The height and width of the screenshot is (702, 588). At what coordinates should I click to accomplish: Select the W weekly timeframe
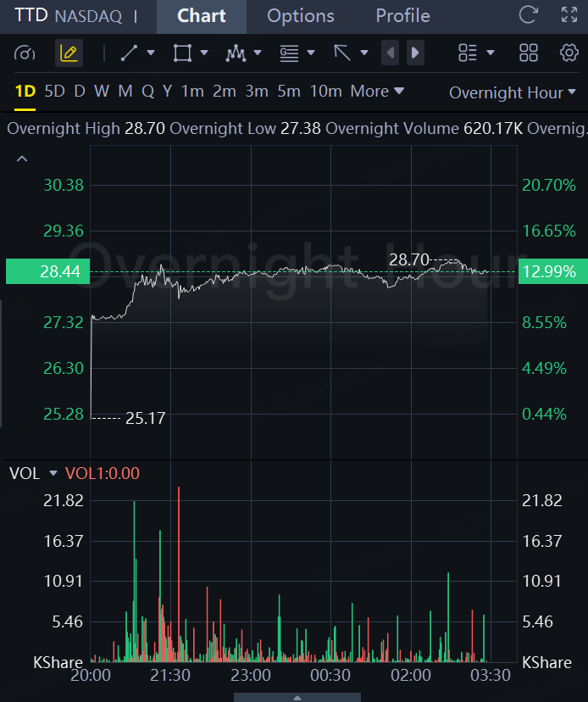pos(102,92)
